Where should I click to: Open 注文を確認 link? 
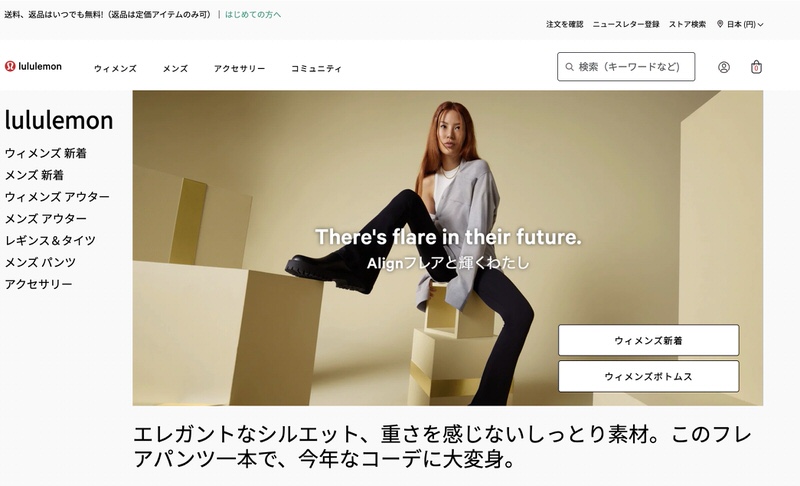[564, 24]
